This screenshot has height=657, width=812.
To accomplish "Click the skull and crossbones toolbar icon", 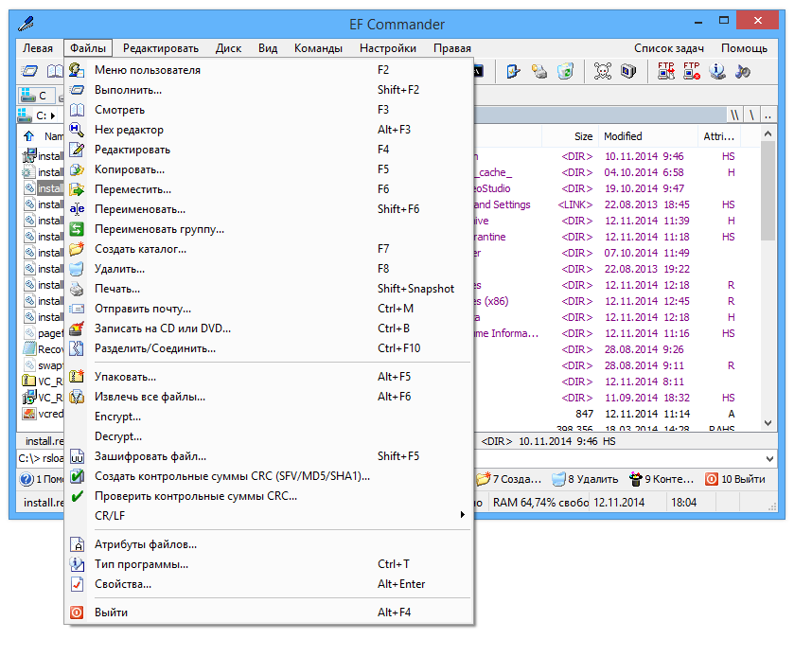I will [x=602, y=71].
